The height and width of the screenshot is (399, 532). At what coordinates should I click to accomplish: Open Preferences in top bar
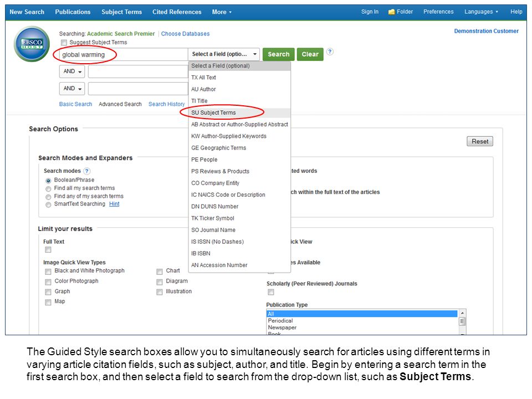[438, 12]
